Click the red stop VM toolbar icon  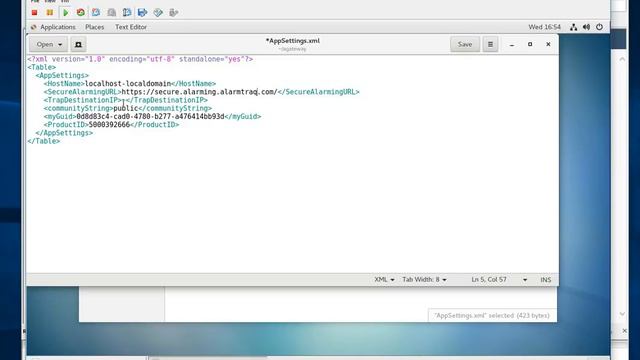(34, 13)
